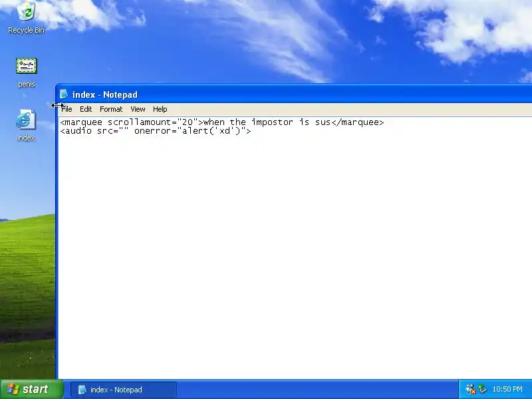Open the Help menu in Notepad
Viewport: 532px width, 399px height.
point(160,109)
